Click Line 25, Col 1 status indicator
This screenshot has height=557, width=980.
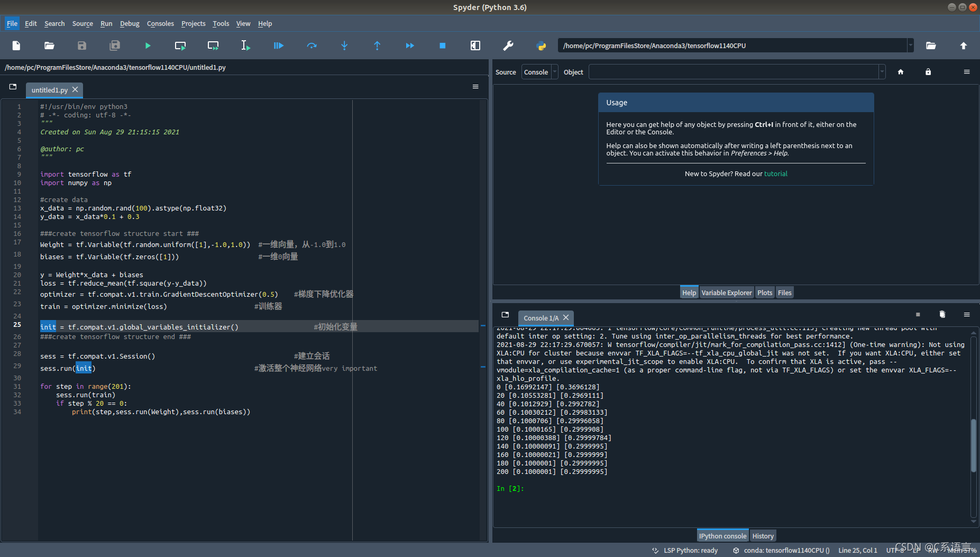[857, 550]
